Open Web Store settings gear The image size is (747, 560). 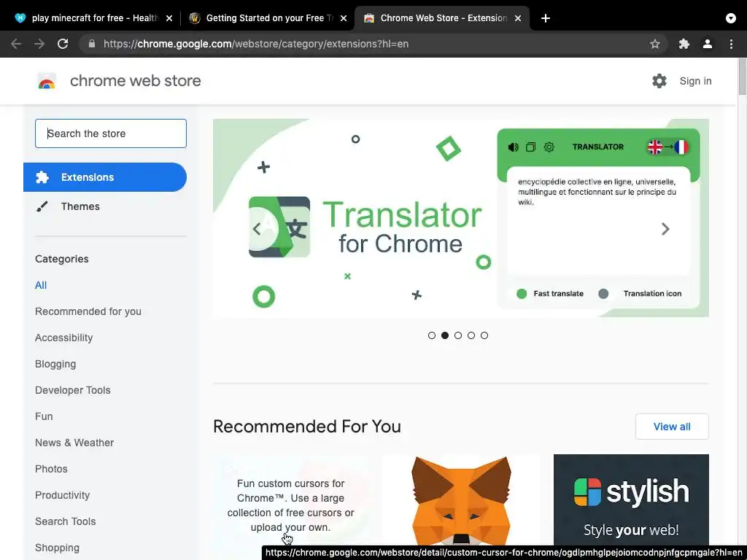(659, 81)
